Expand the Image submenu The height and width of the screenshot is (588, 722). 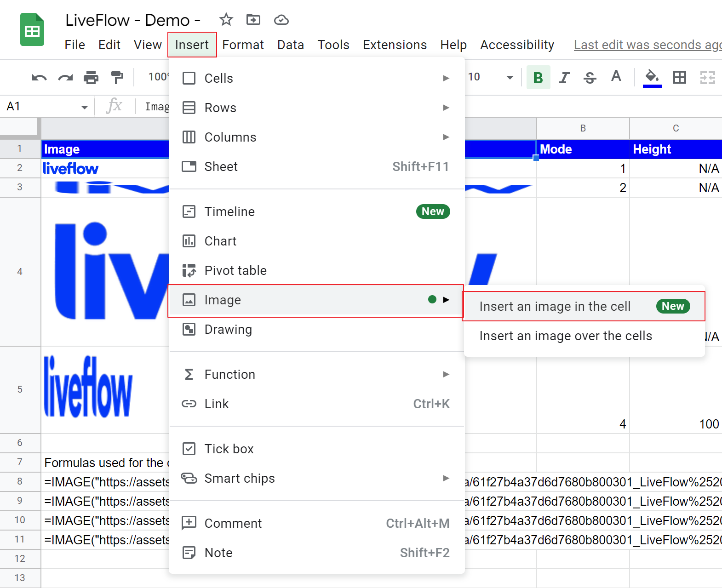(x=316, y=300)
